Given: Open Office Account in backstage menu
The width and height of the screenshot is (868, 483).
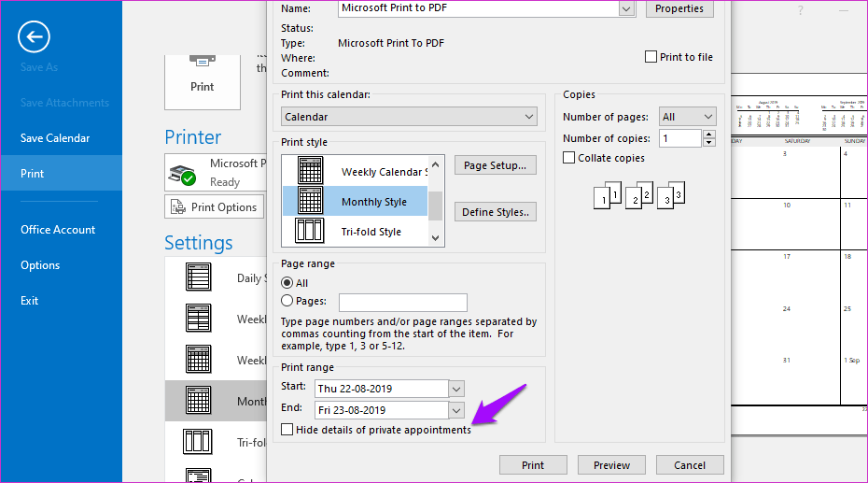Looking at the screenshot, I should coord(58,229).
